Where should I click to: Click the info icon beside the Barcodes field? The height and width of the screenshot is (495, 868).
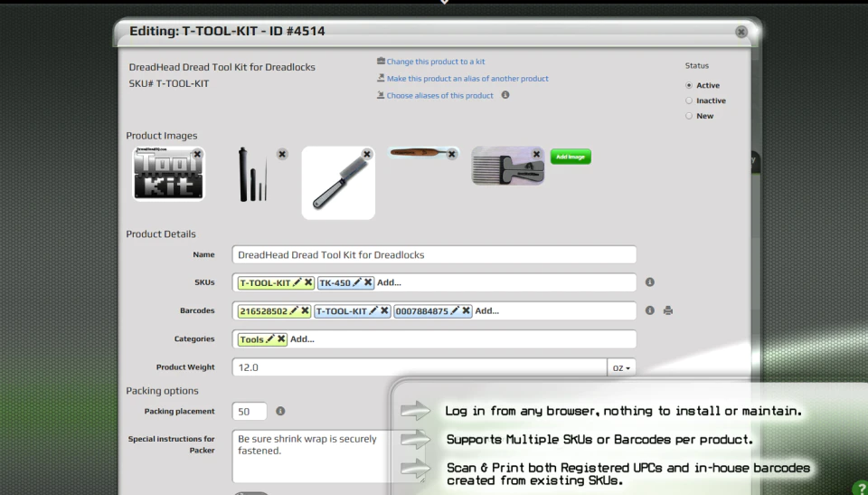[x=650, y=310]
